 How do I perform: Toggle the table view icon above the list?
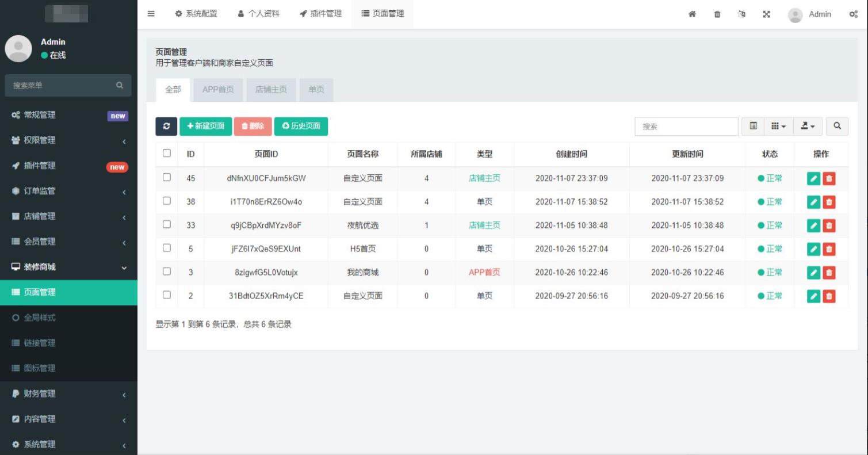point(753,126)
